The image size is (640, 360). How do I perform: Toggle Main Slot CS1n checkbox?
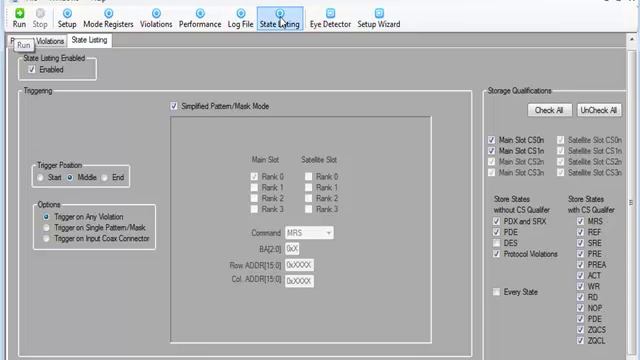491,151
